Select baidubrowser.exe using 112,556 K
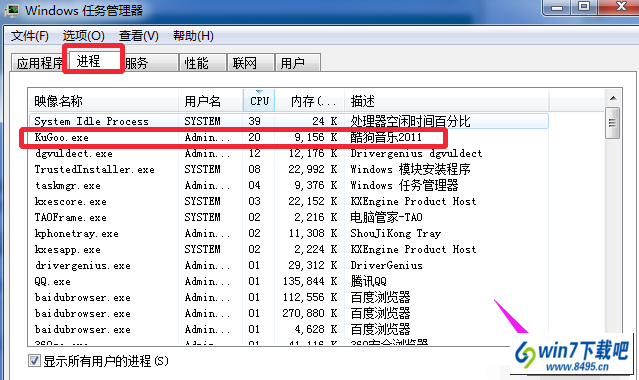The width and height of the screenshot is (639, 380). coord(289,297)
